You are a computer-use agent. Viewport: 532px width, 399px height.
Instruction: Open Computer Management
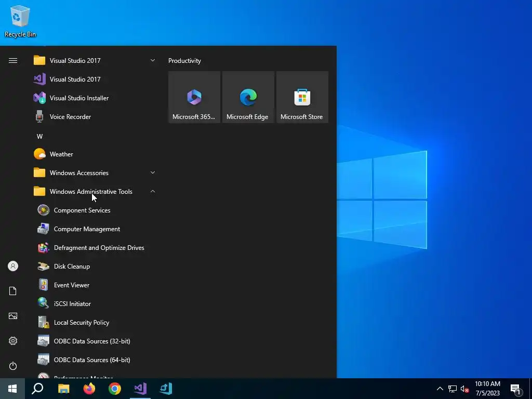tap(95, 229)
